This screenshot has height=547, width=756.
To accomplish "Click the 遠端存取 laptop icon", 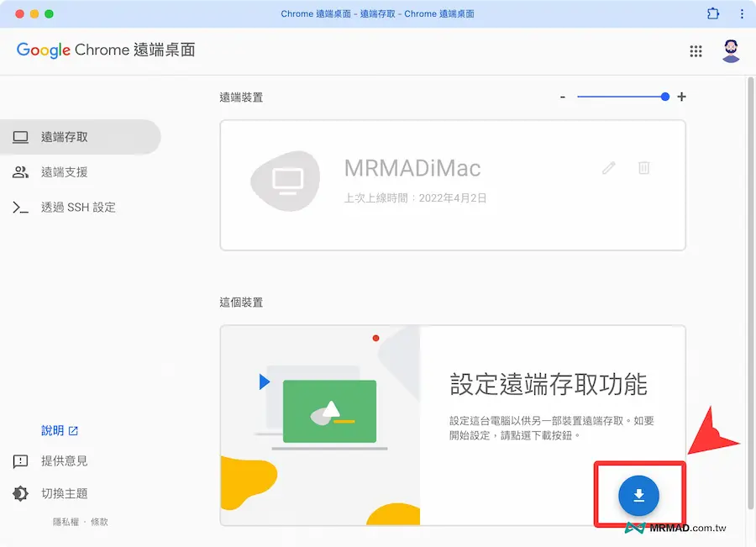I will coord(20,137).
